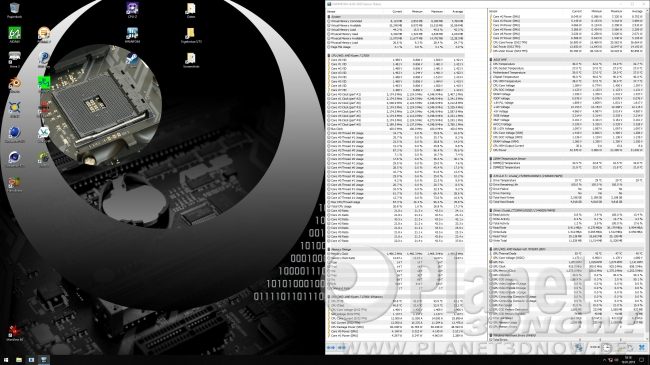
Task: Launch CPU-Z from the desktop
Action: 132,10
